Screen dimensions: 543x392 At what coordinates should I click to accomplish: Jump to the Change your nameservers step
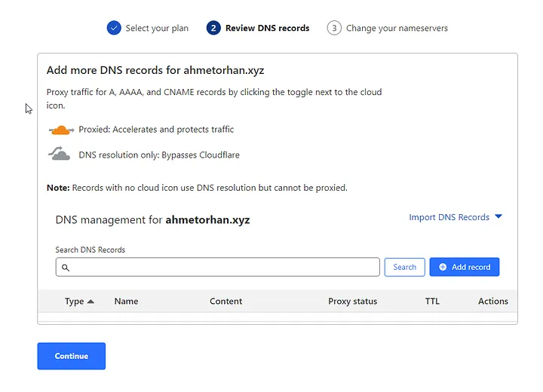click(x=397, y=28)
